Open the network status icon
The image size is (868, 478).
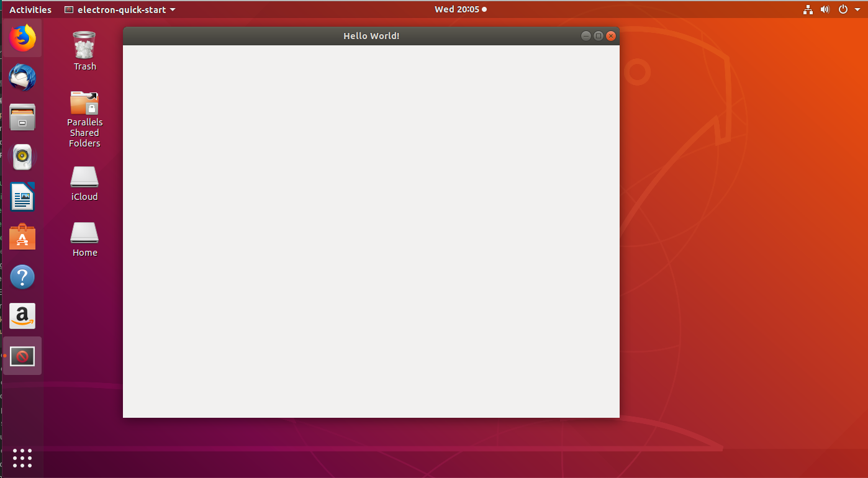tap(808, 9)
